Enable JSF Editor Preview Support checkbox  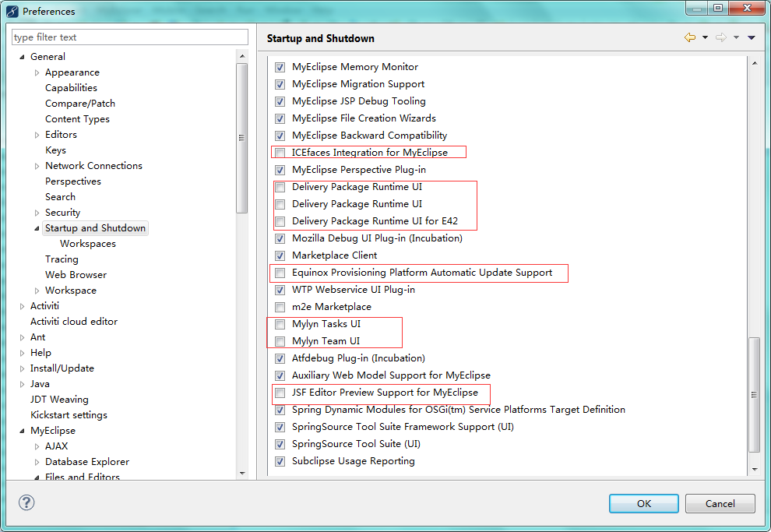click(280, 393)
